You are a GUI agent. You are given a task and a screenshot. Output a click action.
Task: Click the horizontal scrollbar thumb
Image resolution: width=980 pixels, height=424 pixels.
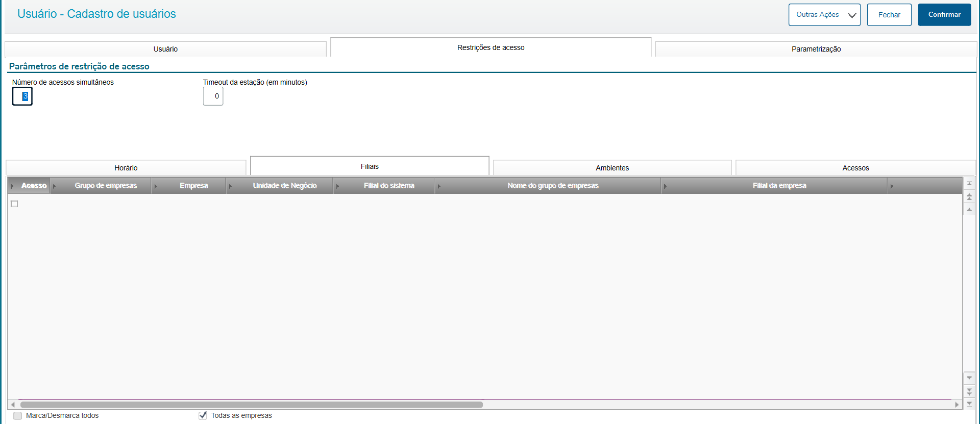[251, 405]
